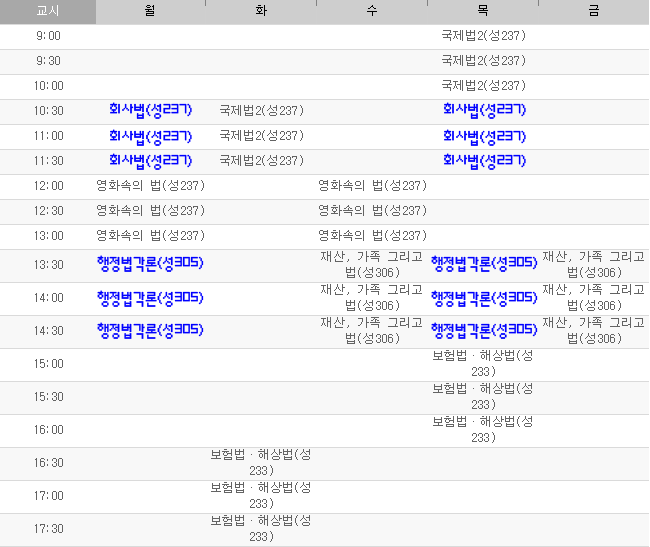Click the 수 column header

tap(372, 11)
